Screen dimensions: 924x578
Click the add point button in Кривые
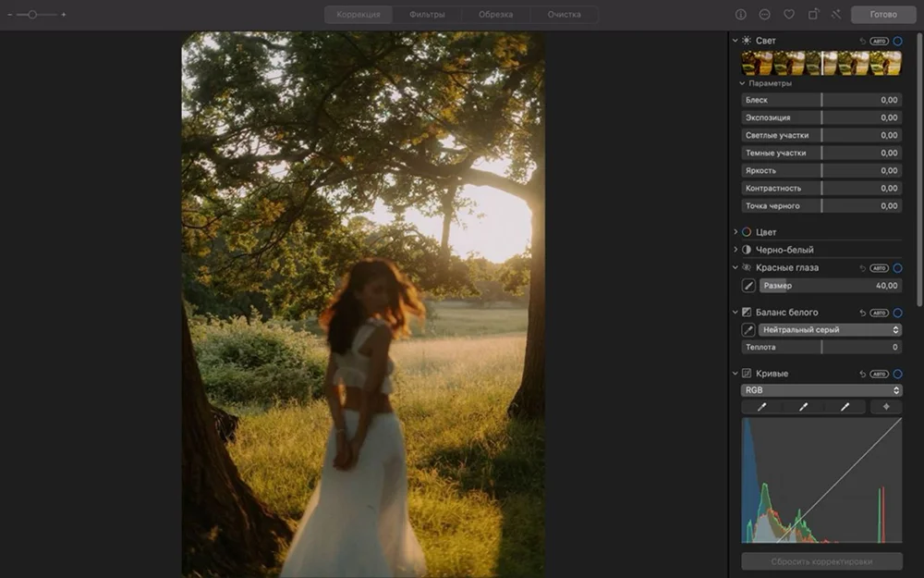point(886,407)
